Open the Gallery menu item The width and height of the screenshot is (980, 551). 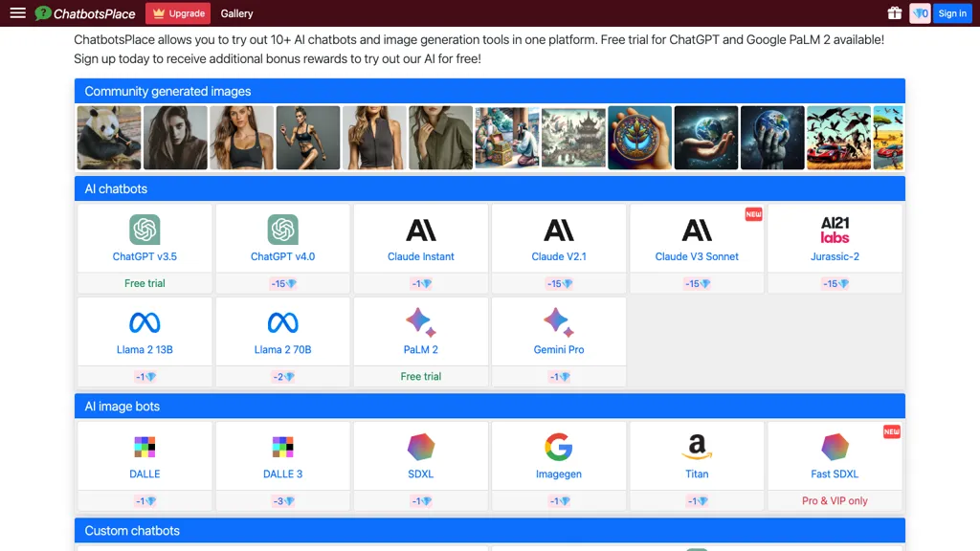(x=237, y=13)
